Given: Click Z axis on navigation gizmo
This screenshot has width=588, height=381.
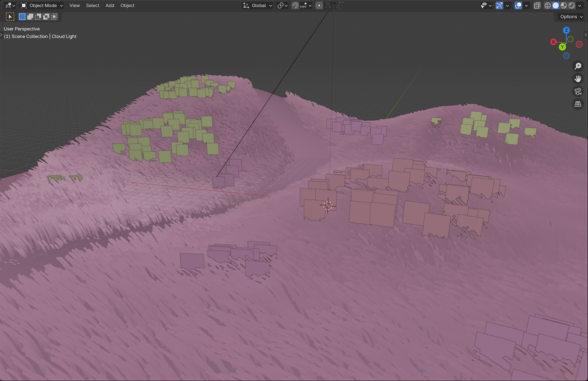Looking at the screenshot, I should pyautogui.click(x=566, y=30).
